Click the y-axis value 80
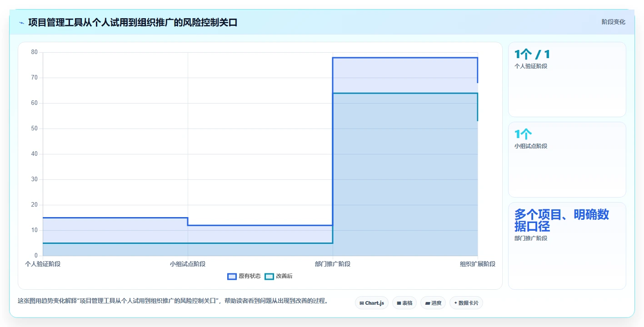644x327 pixels. (x=34, y=52)
